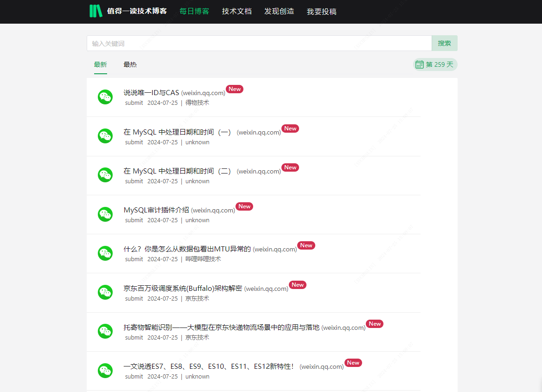The height and width of the screenshot is (392, 542).
Task: Click WeChat icon beside 说说唯一ID与CAS
Action: click(105, 97)
